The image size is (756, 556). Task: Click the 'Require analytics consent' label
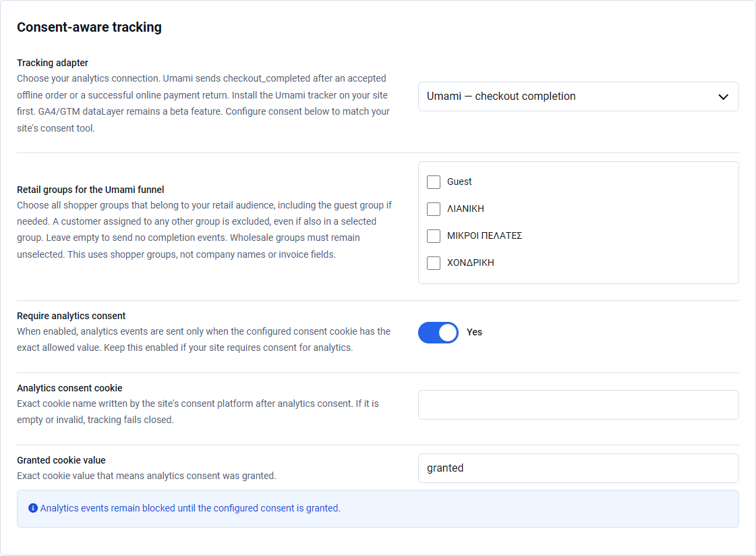click(x=71, y=316)
